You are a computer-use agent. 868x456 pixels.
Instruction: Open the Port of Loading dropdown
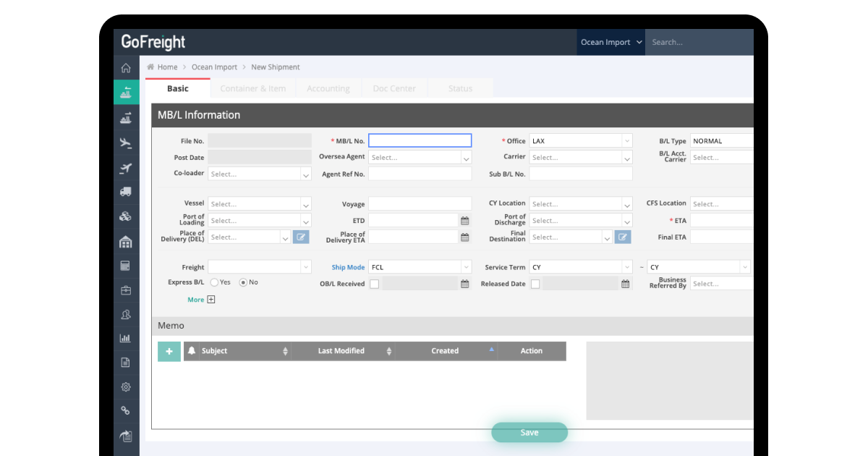click(x=260, y=221)
